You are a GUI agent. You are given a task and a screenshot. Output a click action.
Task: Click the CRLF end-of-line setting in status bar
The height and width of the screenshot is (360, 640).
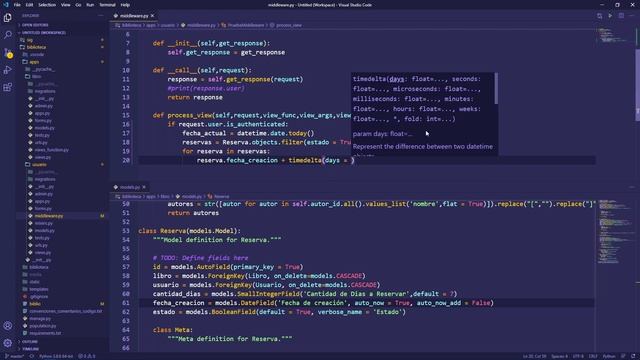(593, 356)
